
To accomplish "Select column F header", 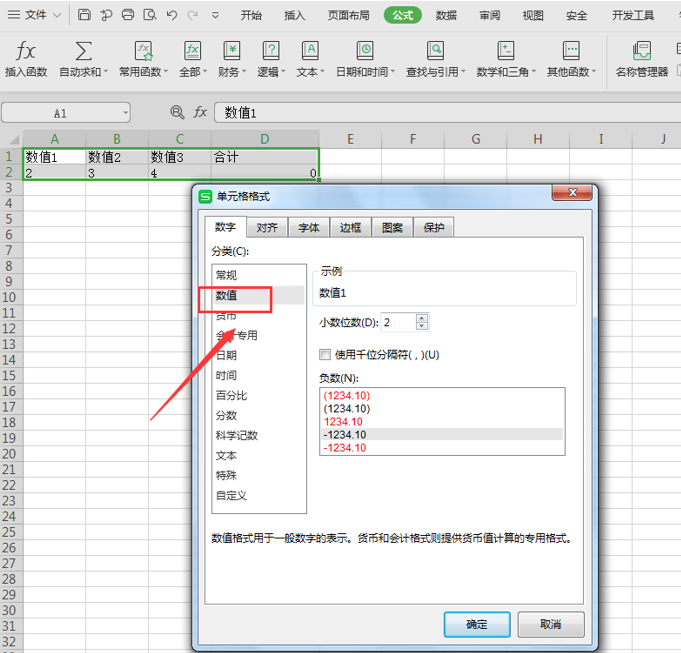I will 413,139.
